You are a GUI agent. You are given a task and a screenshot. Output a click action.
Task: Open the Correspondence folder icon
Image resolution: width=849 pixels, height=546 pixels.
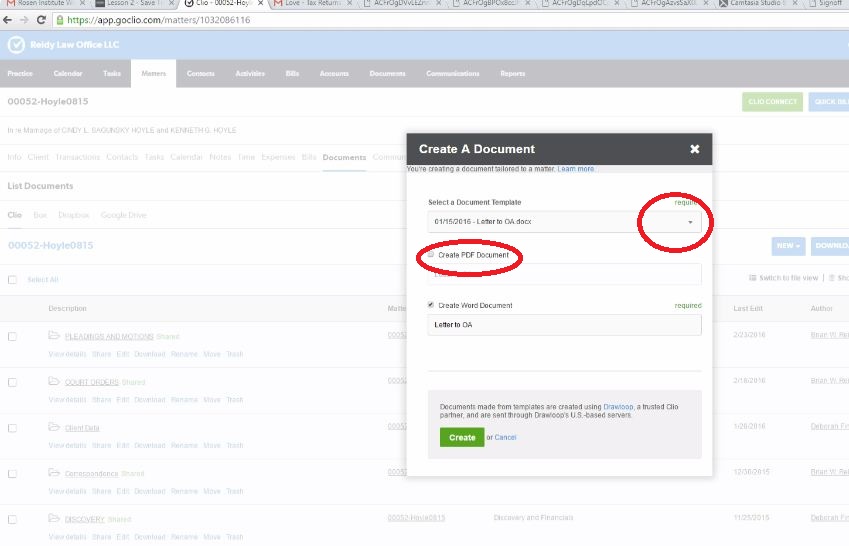tap(54, 472)
